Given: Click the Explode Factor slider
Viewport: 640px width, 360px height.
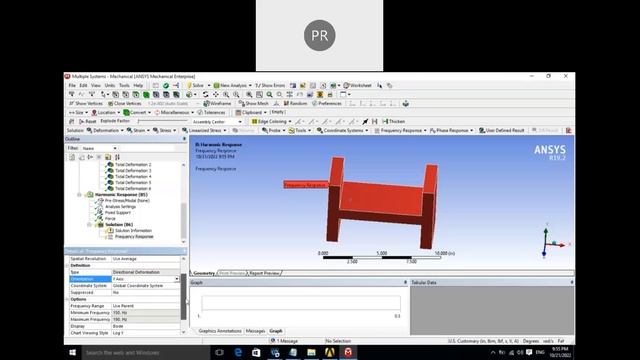Looking at the screenshot, I should 162,121.
